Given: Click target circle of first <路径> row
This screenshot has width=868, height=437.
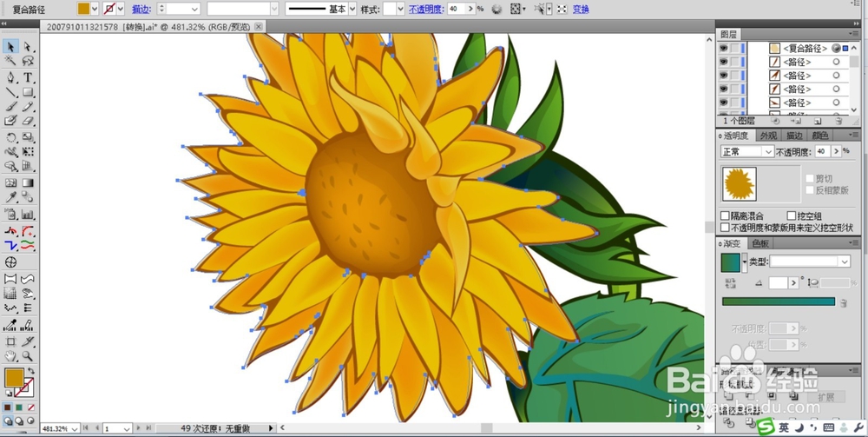Looking at the screenshot, I should pos(836,62).
